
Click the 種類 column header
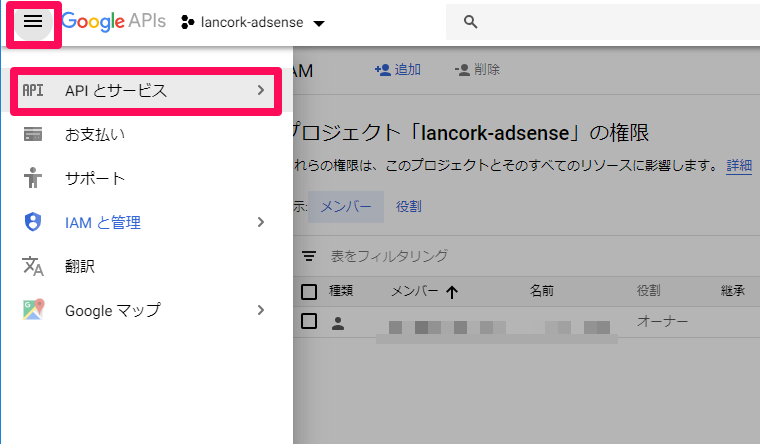[x=341, y=291]
